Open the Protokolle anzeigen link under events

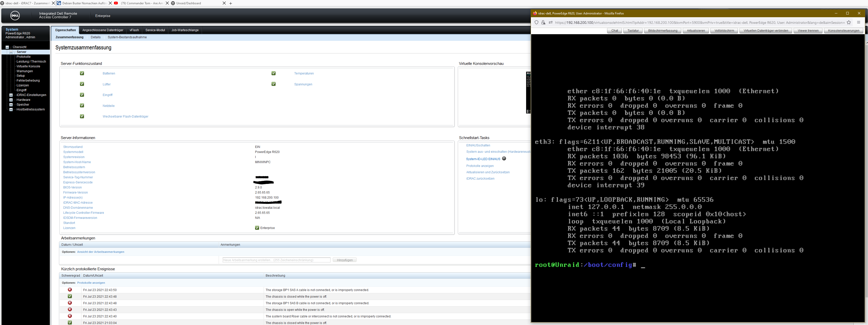(x=91, y=283)
